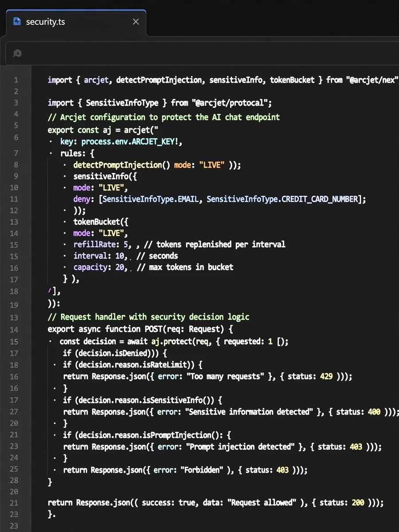Viewport: 399px width, 532px height.
Task: Click the "interval: 10" setting
Action: click(x=100, y=256)
